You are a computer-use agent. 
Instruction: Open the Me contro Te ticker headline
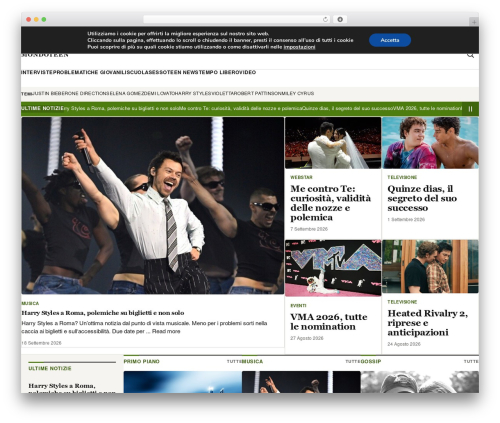tap(241, 109)
